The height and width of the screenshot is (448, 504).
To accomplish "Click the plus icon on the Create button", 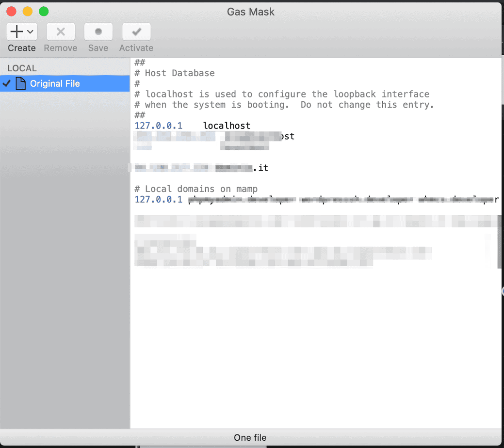I will 17,32.
